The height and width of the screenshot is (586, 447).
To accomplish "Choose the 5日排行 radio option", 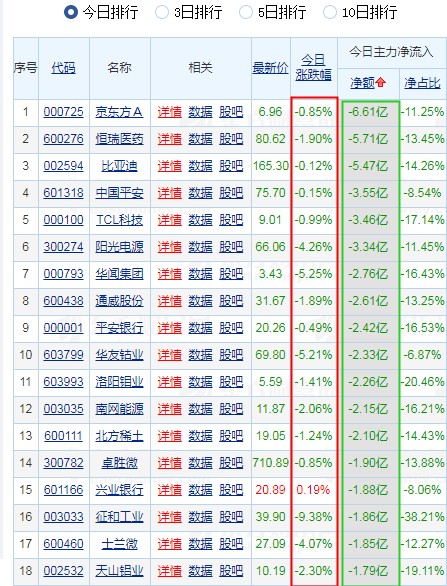I will pyautogui.click(x=246, y=12).
